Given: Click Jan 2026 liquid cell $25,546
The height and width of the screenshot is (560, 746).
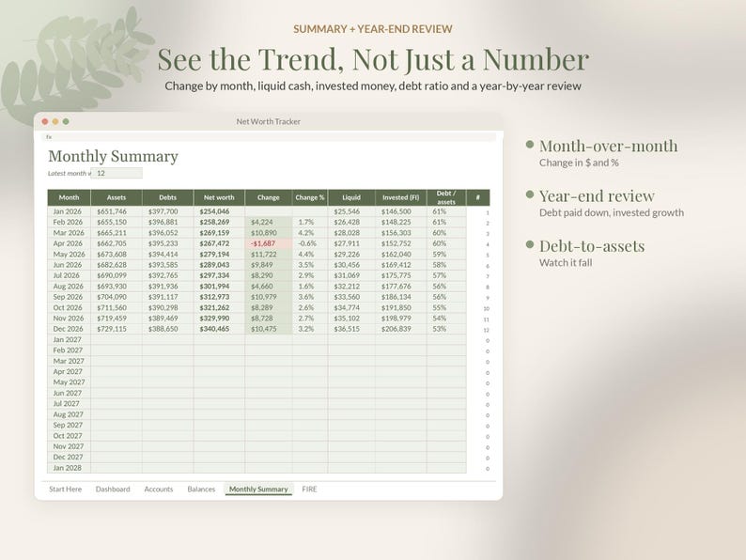Looking at the screenshot, I should (x=351, y=211).
